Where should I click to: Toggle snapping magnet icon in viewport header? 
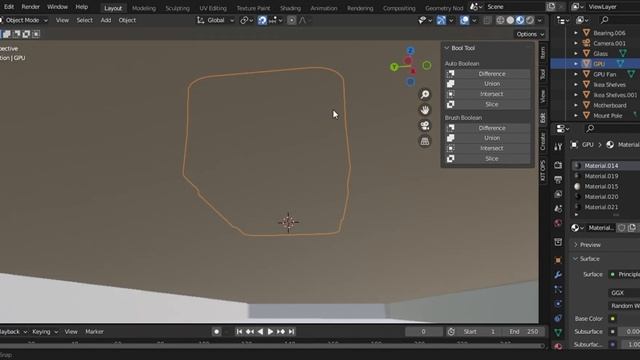pyautogui.click(x=262, y=20)
